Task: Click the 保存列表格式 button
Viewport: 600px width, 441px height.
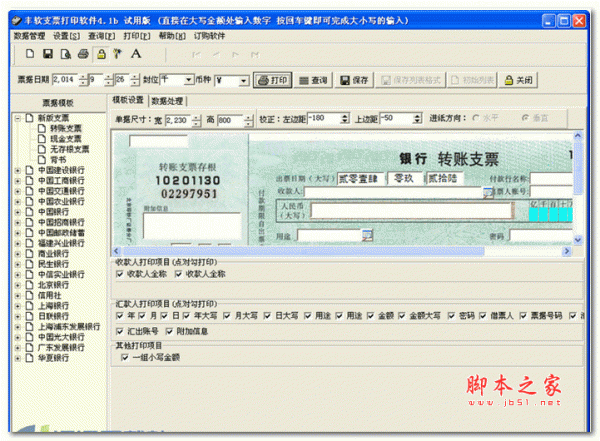Action: 411,80
